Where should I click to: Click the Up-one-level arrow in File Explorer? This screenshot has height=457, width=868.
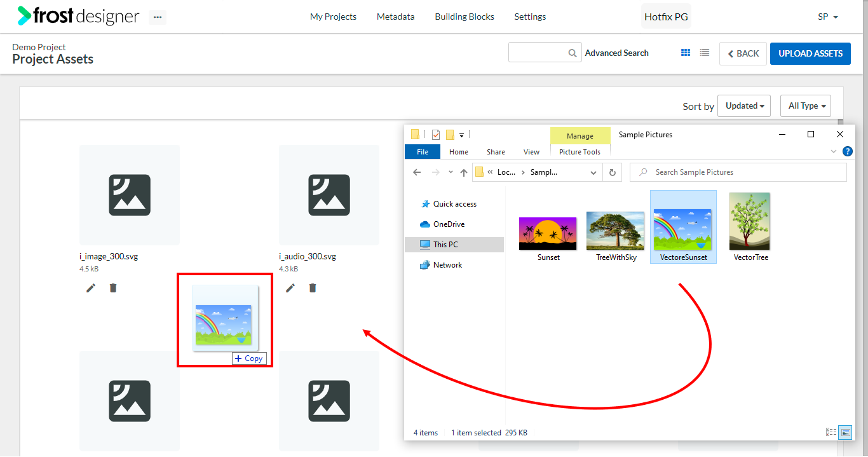(464, 172)
